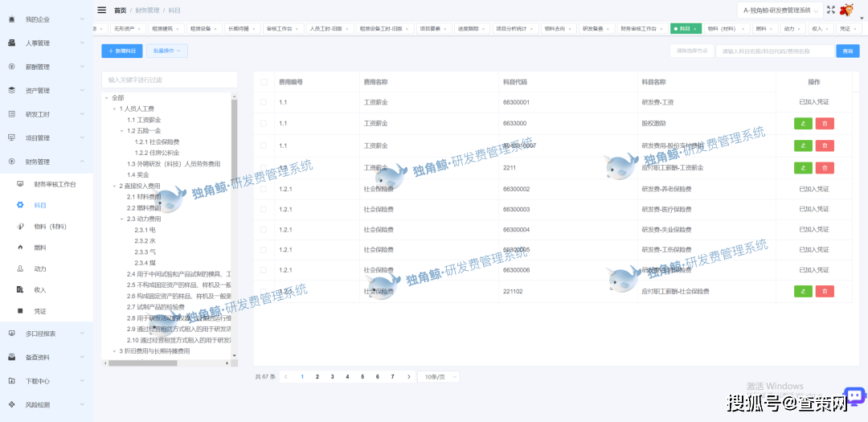Click the user avatar icon at top right
This screenshot has width=868, height=422.
(846, 10)
